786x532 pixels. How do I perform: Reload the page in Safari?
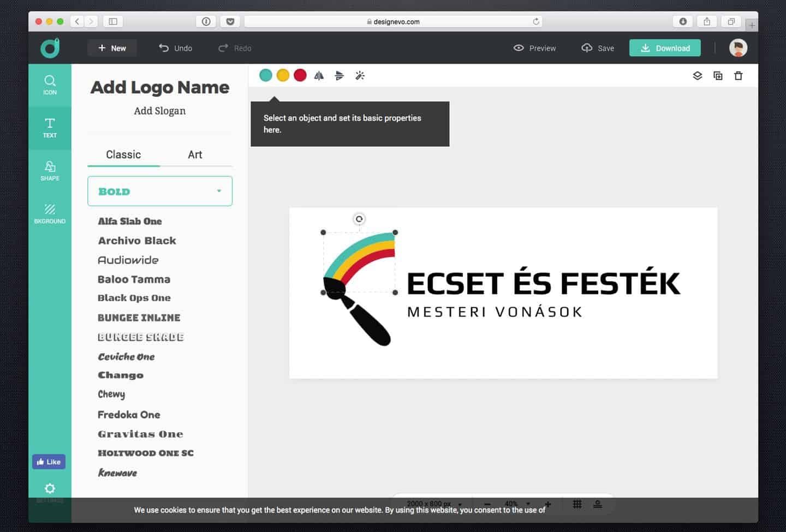[x=536, y=22]
